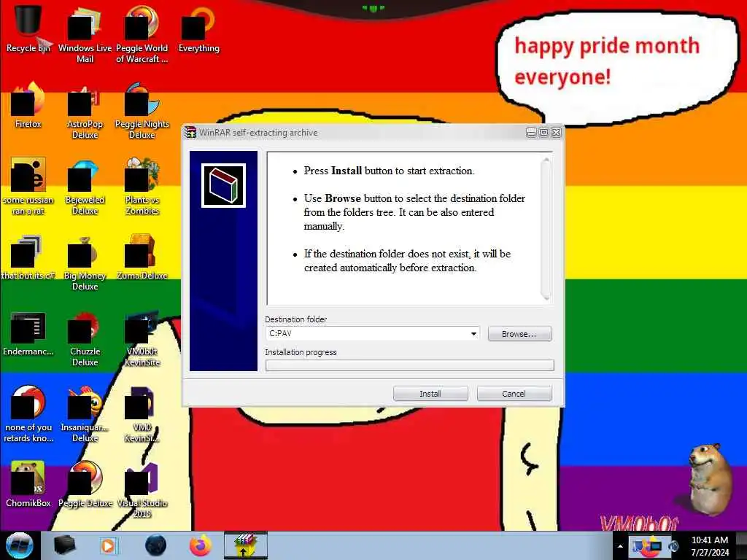Viewport: 747px width, 560px height.
Task: Minimize the WinRAR self-extracting window
Action: click(531, 133)
